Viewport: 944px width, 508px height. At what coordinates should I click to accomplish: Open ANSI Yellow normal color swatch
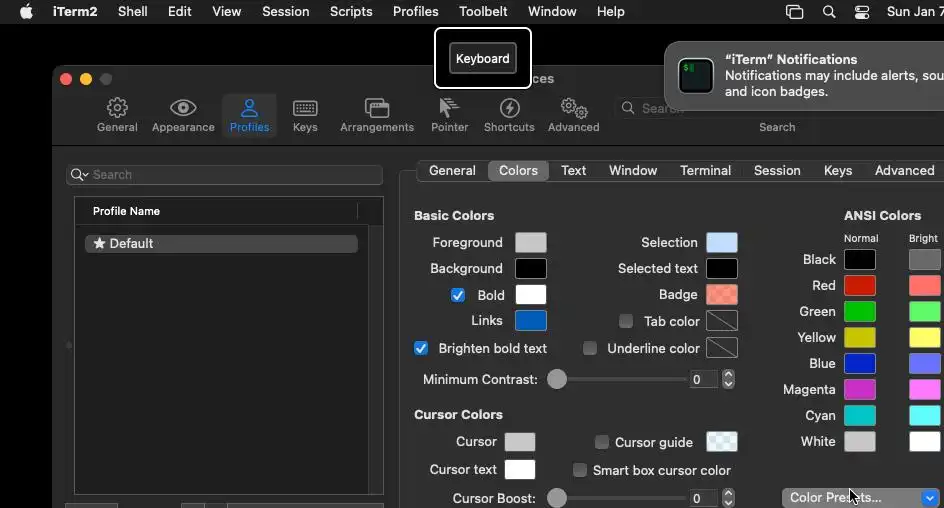[860, 338]
